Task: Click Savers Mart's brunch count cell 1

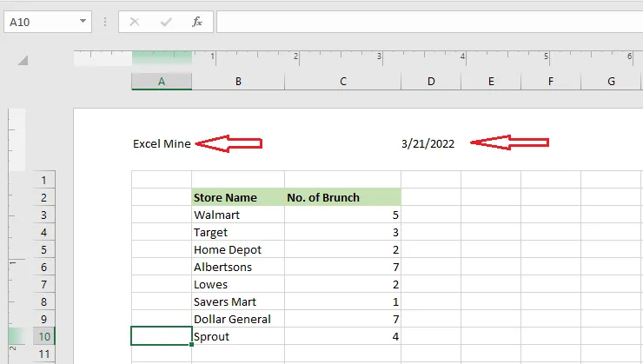Action: coord(342,301)
